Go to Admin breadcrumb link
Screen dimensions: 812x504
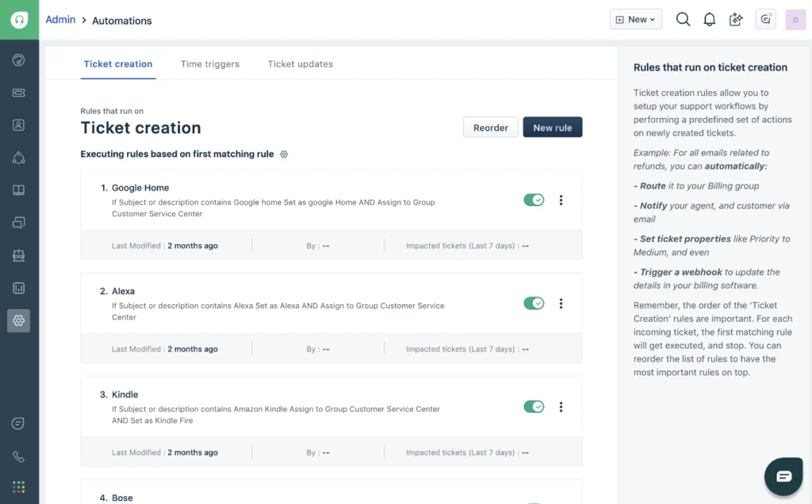(x=60, y=20)
